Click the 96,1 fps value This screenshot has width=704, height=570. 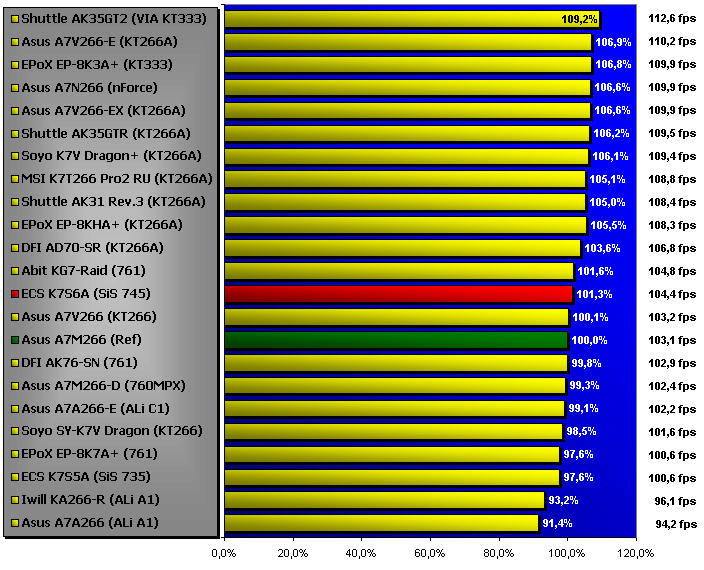pos(675,501)
